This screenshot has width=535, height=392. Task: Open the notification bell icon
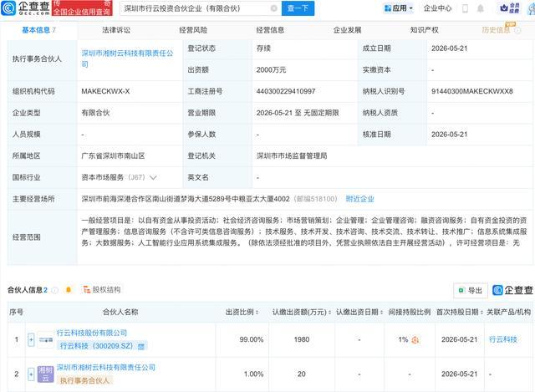[x=480, y=8]
